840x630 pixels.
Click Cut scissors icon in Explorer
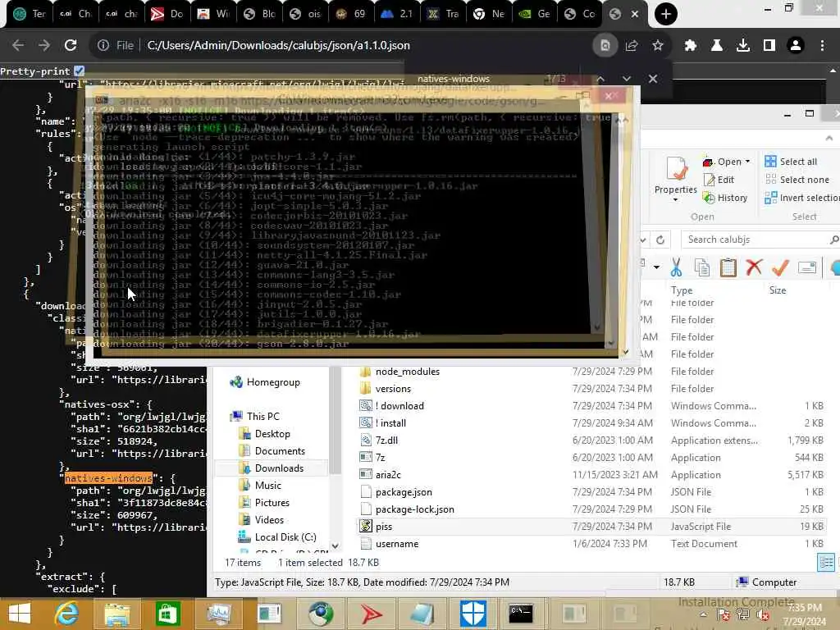pyautogui.click(x=676, y=267)
